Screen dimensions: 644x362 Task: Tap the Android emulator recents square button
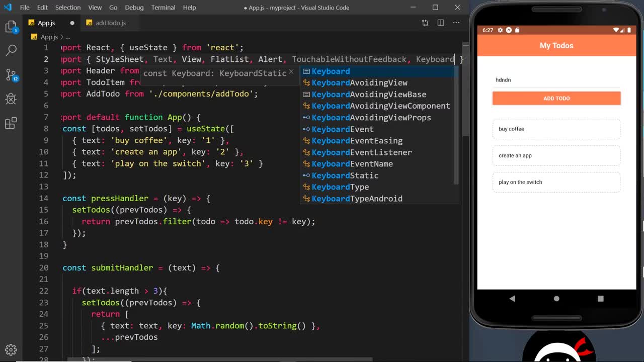pyautogui.click(x=600, y=299)
